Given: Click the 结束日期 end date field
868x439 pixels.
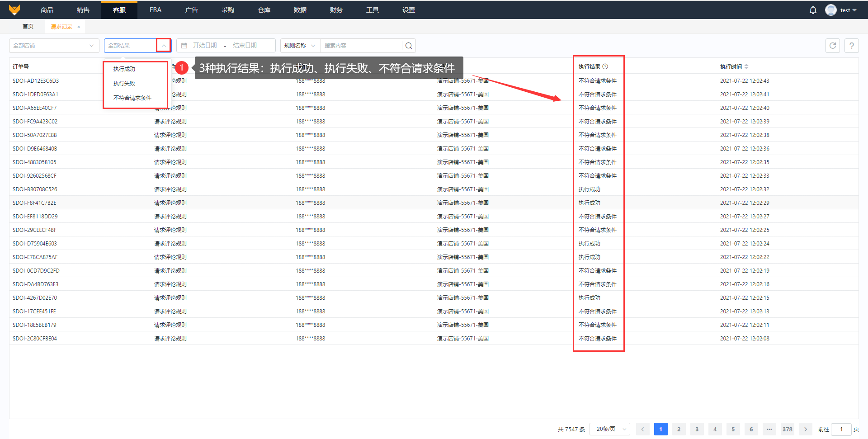Looking at the screenshot, I should tap(245, 46).
